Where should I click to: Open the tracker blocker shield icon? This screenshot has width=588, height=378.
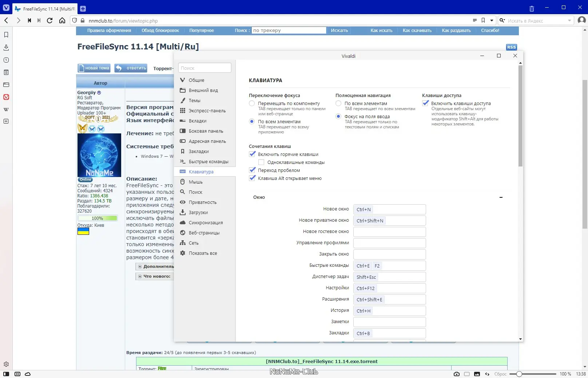point(75,21)
